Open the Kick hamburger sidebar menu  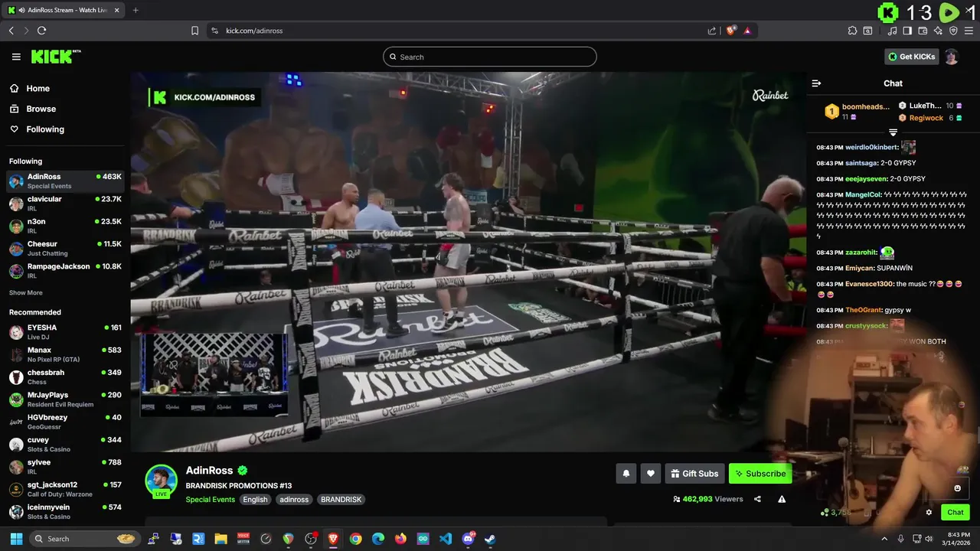tap(16, 57)
